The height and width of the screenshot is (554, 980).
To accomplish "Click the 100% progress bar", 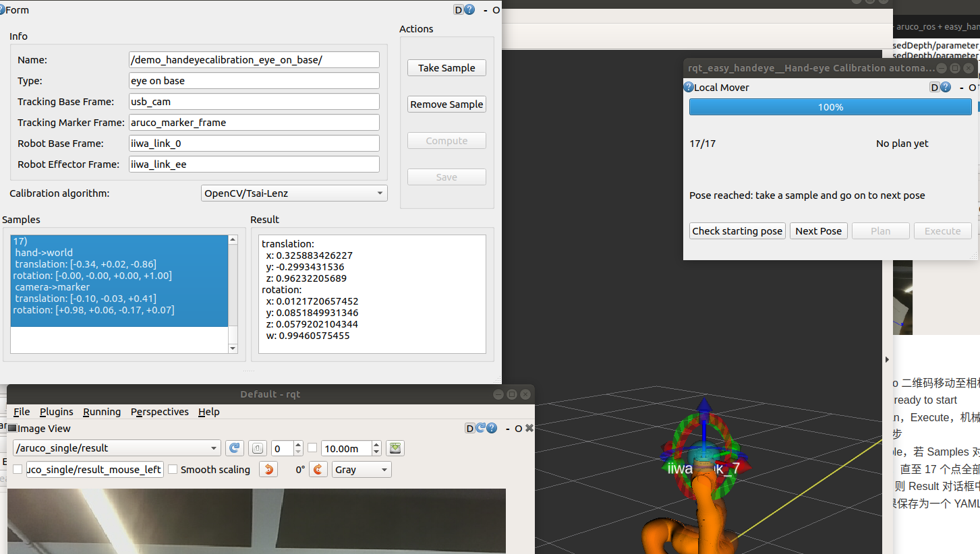I will click(x=830, y=106).
